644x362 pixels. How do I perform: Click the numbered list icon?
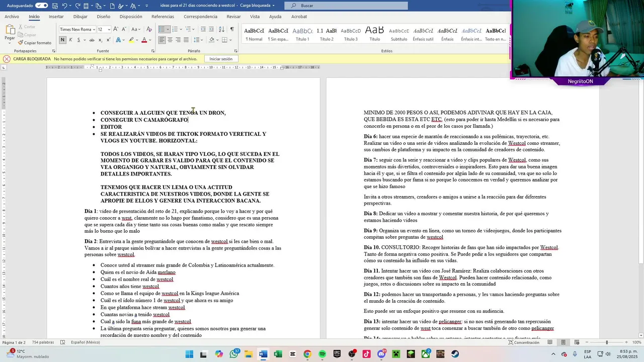tap(175, 29)
